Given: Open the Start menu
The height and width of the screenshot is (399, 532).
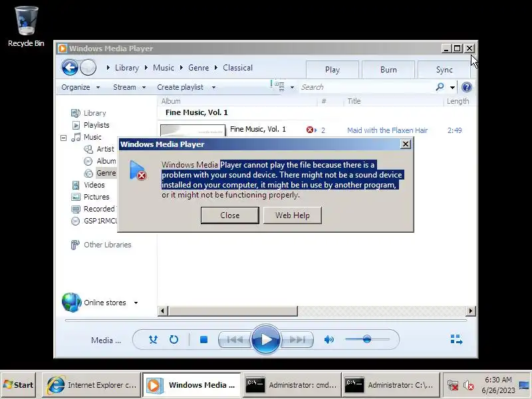Looking at the screenshot, I should 19,385.
